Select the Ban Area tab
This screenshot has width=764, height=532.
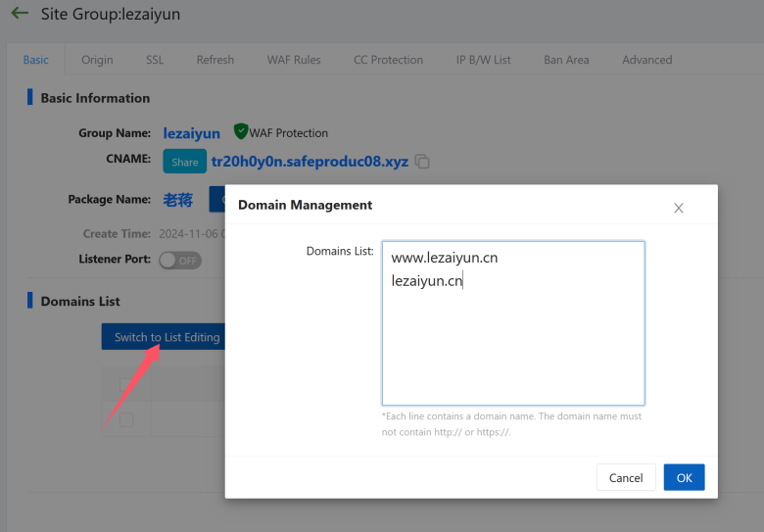tap(566, 60)
